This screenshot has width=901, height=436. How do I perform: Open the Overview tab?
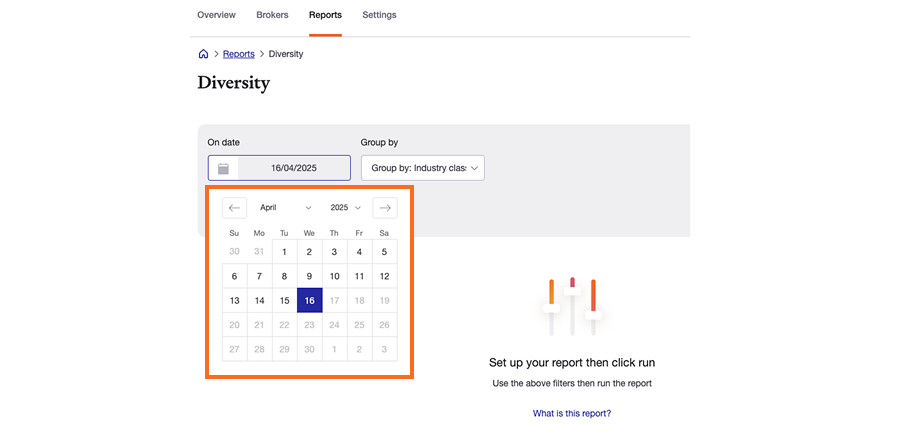[217, 15]
